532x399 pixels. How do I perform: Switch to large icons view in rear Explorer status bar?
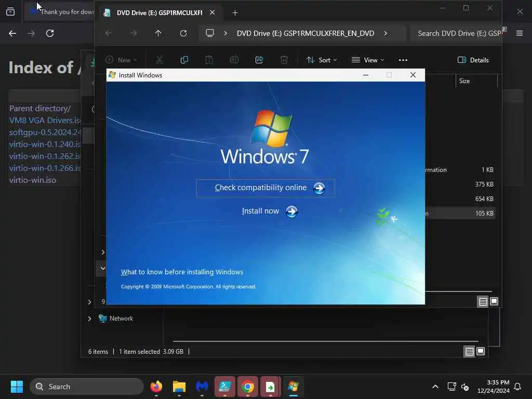point(481,352)
